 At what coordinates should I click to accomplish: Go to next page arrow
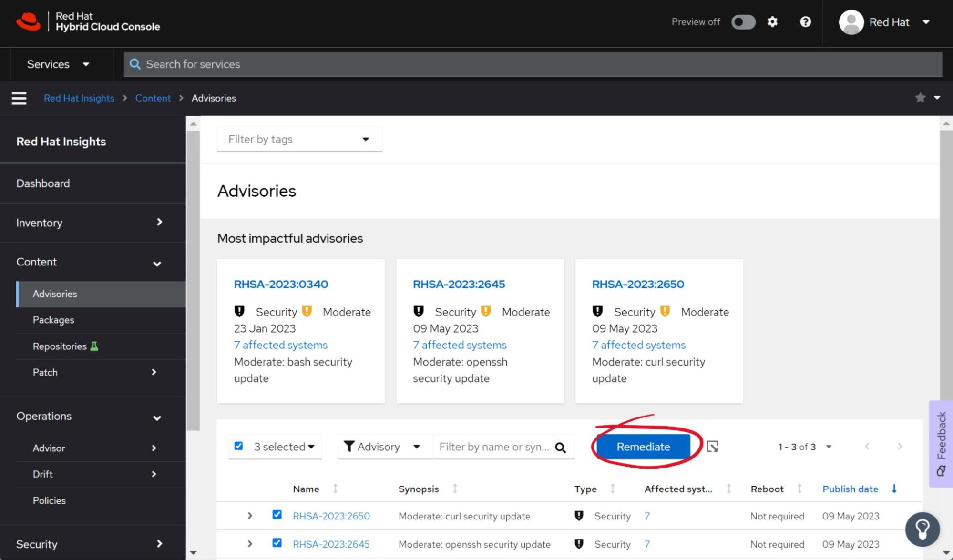click(x=900, y=447)
